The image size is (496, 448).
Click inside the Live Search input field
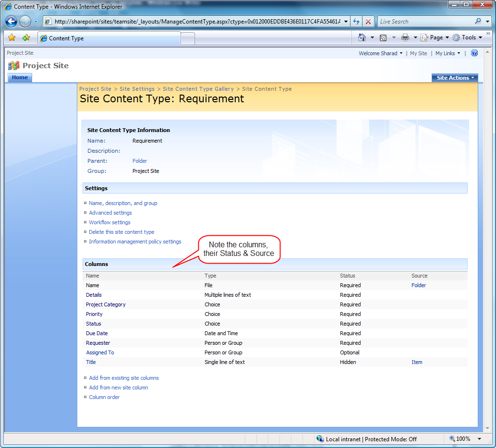(x=425, y=22)
